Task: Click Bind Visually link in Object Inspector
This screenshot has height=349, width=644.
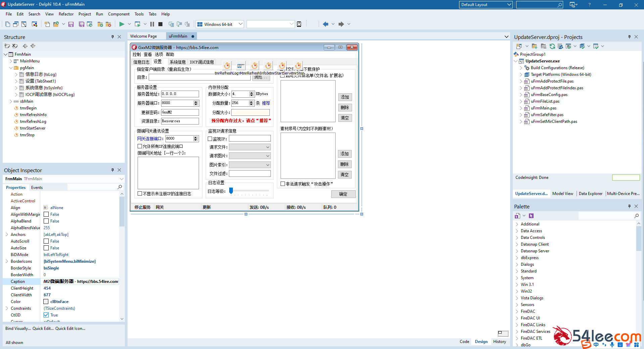Action: (18, 329)
